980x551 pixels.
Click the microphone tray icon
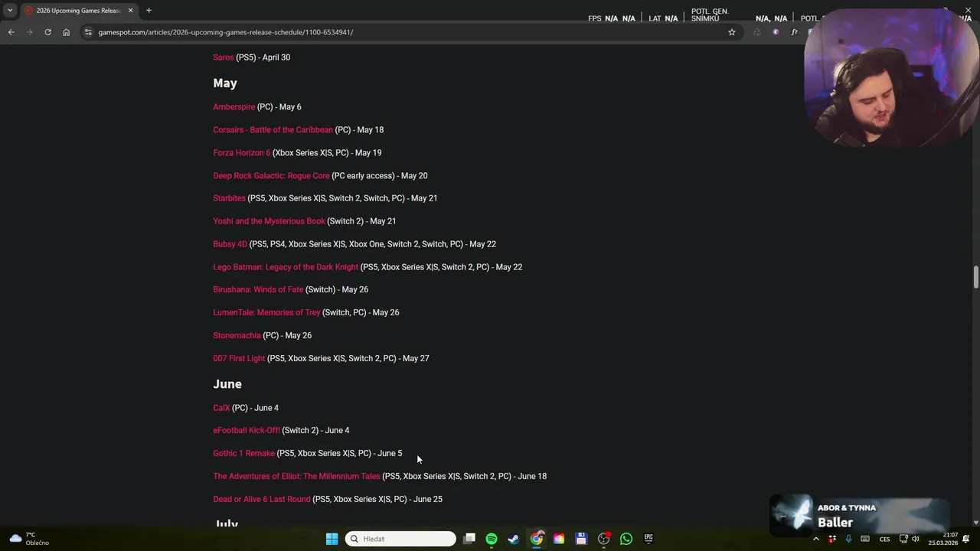tap(848, 539)
